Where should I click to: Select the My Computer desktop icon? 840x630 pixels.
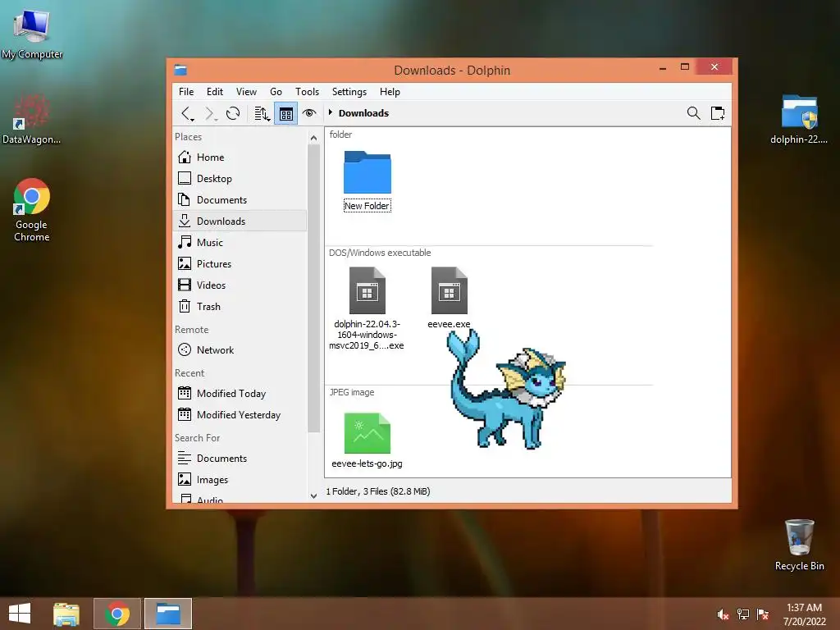(x=32, y=34)
